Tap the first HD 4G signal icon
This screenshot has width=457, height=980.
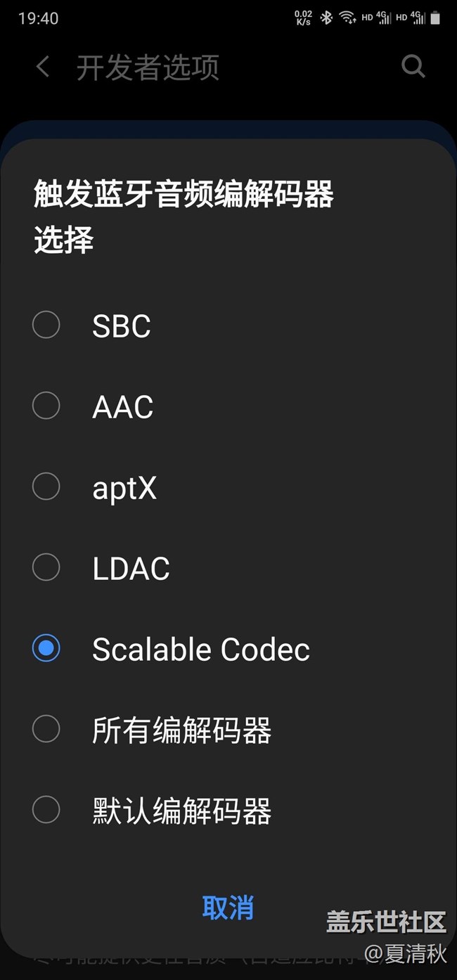378,18
